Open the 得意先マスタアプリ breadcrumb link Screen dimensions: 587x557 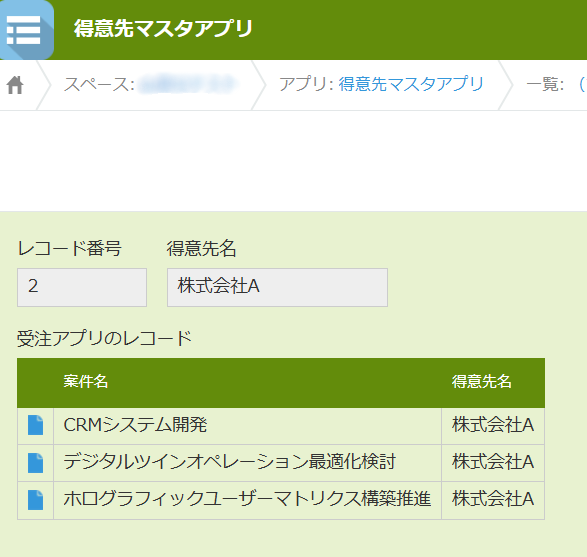pyautogui.click(x=411, y=84)
